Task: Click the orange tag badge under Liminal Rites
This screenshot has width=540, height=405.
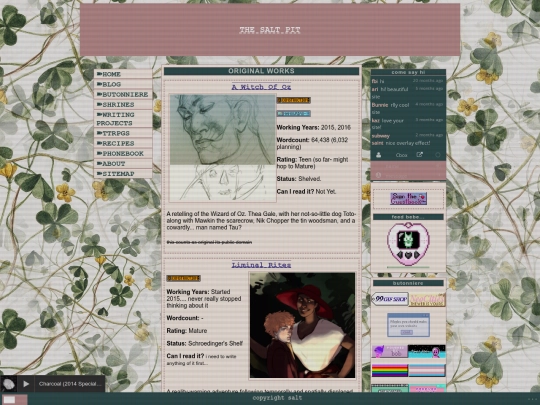Action: click(x=183, y=278)
